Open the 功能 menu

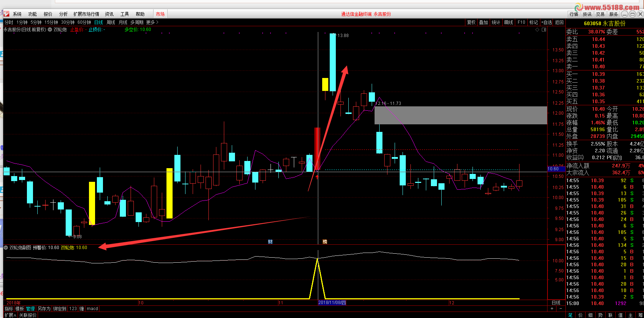(x=33, y=14)
